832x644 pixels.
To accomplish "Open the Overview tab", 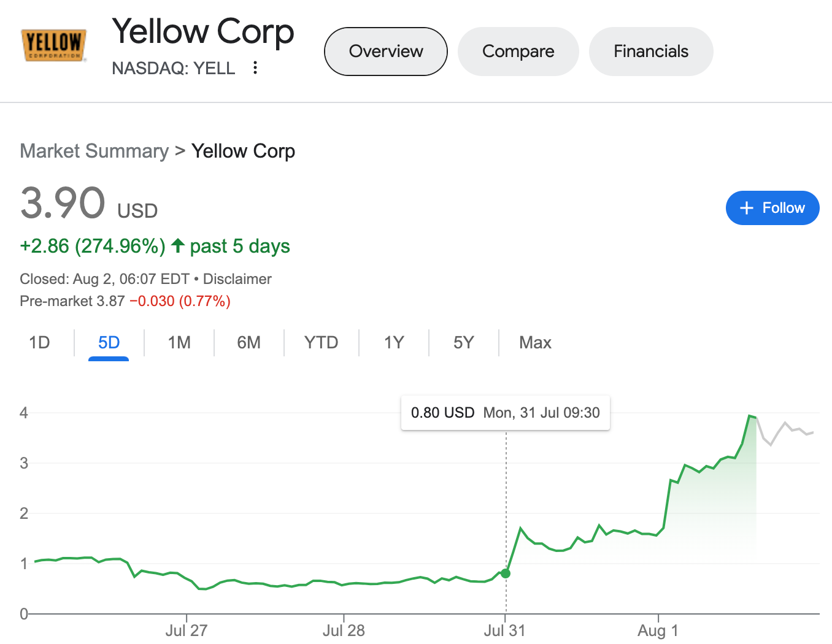I will (x=385, y=52).
